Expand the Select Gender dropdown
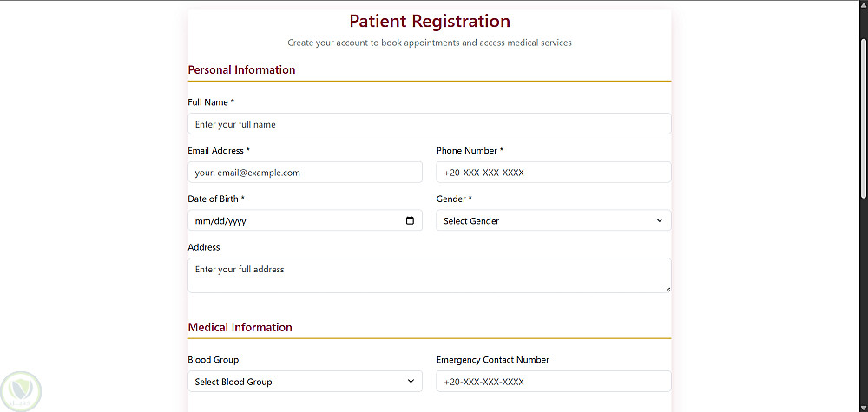Viewport: 868px width, 412px height. click(x=554, y=220)
